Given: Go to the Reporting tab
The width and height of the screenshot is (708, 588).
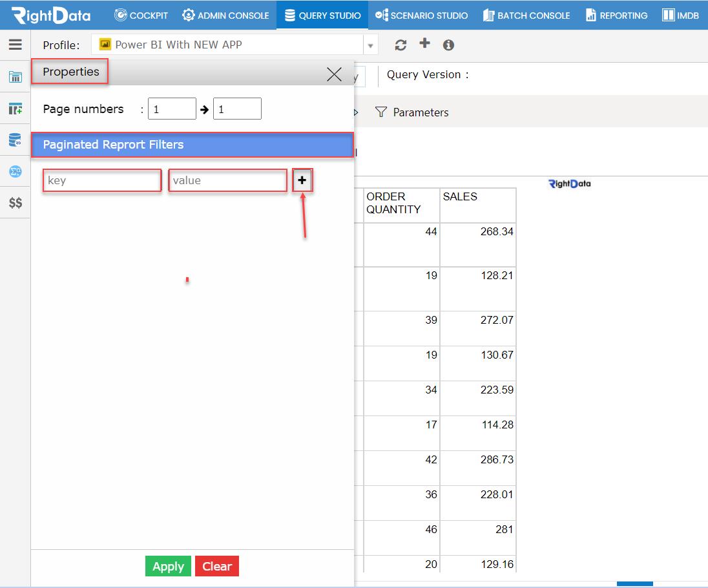Looking at the screenshot, I should pyautogui.click(x=616, y=16).
